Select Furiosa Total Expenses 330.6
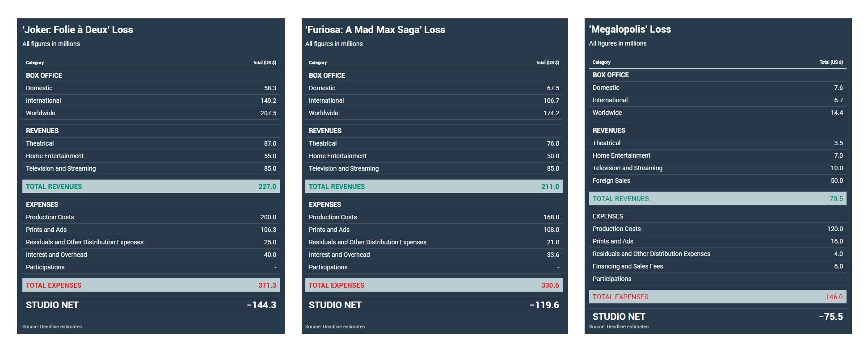The image size is (868, 352). (550, 285)
